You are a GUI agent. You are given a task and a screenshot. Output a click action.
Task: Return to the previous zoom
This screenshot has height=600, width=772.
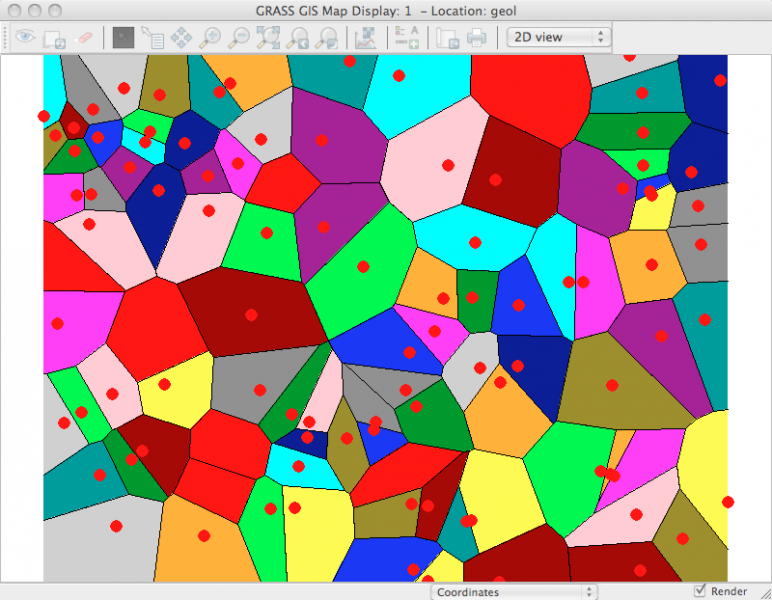[x=297, y=38]
